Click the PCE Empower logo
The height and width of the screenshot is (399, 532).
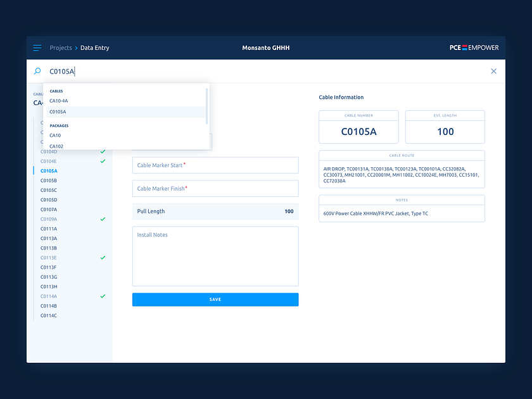click(474, 48)
